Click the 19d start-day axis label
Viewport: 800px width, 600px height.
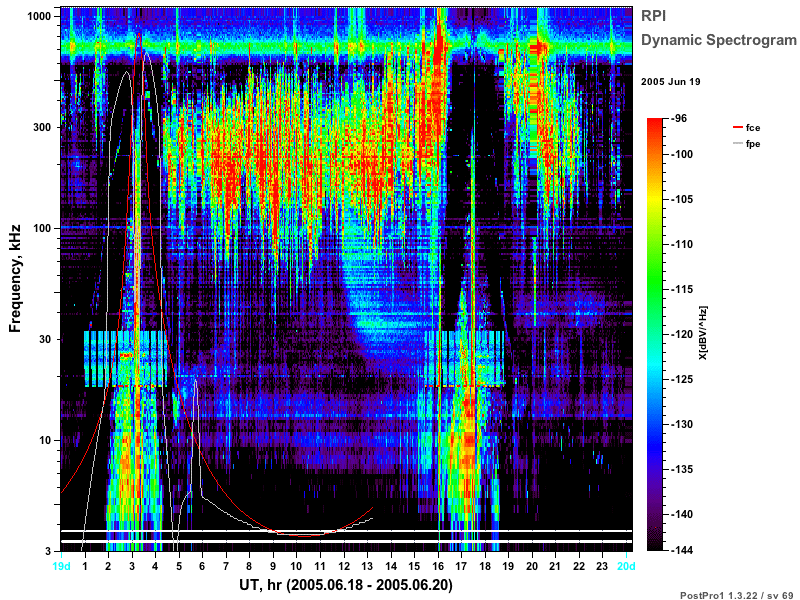pyautogui.click(x=61, y=566)
